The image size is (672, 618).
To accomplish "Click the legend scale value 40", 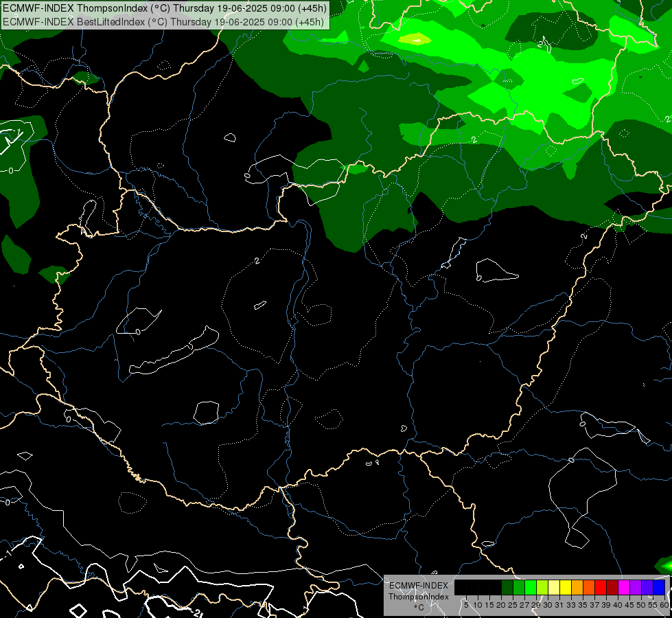I will pyautogui.click(x=618, y=605).
